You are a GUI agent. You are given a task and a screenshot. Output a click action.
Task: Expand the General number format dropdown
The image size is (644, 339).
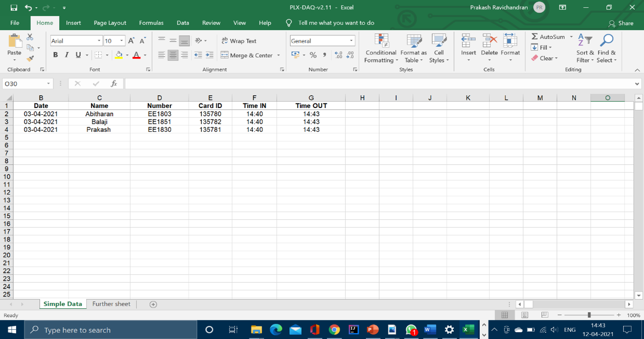click(x=351, y=41)
